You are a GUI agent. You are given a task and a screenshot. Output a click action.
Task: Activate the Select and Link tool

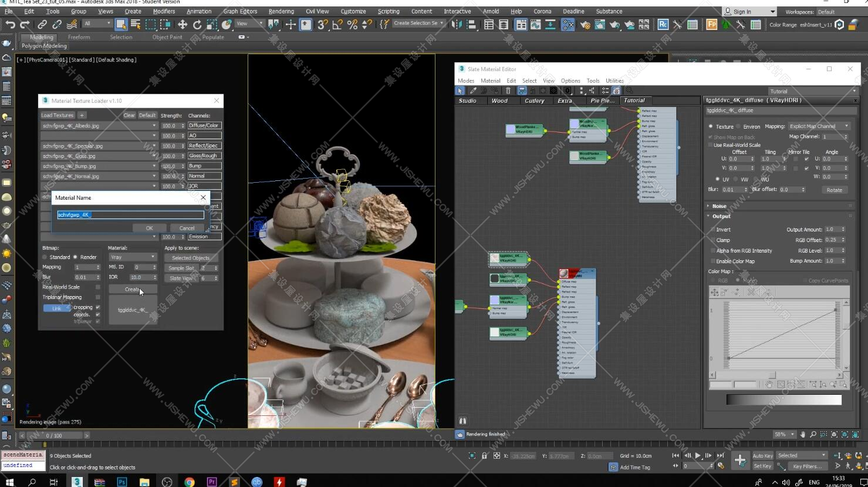tap(42, 24)
